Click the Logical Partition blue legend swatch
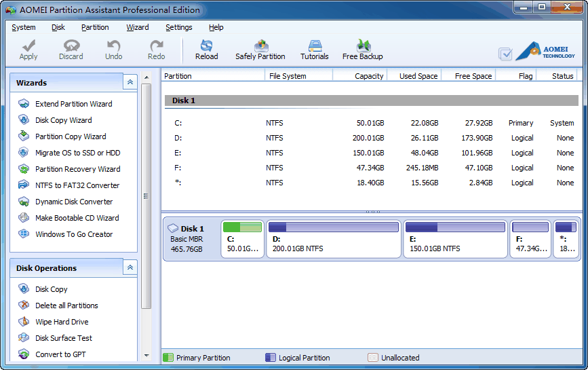Screen dimensions: 588x370 click(271, 358)
